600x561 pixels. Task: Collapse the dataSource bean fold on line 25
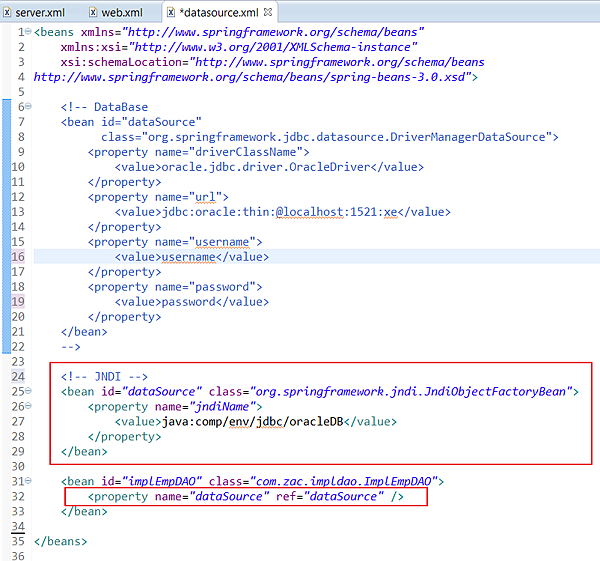(28, 391)
